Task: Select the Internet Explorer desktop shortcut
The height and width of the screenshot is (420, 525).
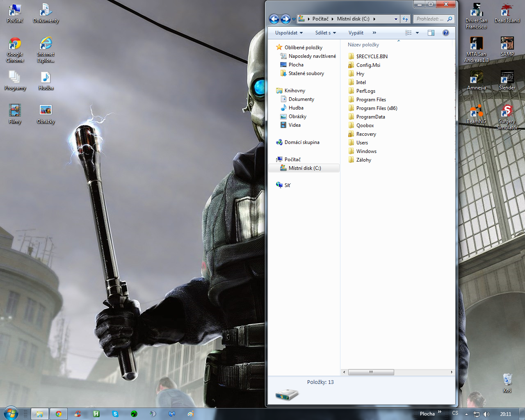Action: click(46, 50)
